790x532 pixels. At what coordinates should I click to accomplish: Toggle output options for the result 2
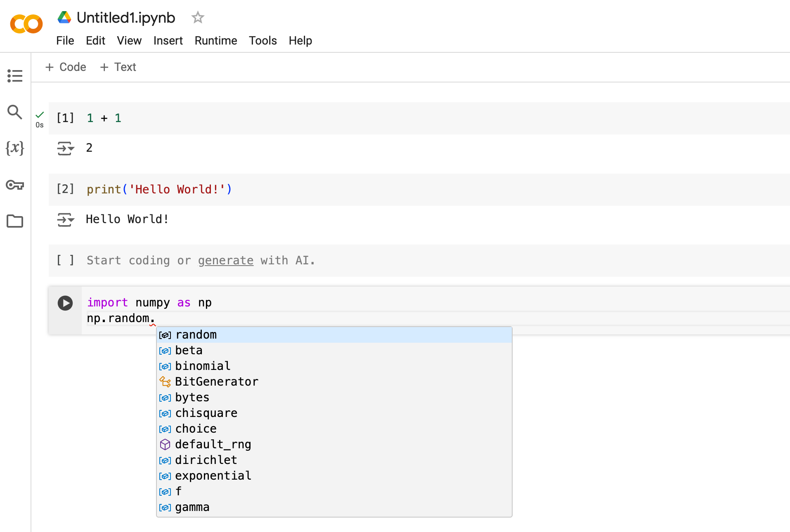point(66,148)
